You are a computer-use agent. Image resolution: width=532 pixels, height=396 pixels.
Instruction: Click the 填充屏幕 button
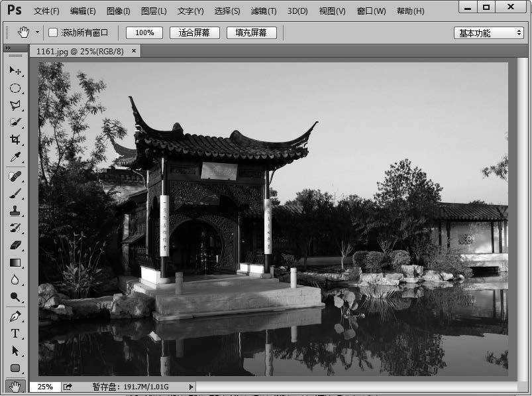pyautogui.click(x=251, y=33)
